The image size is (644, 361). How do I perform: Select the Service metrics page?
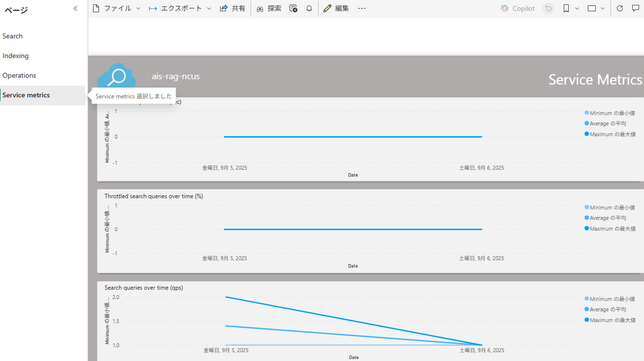[42, 95]
